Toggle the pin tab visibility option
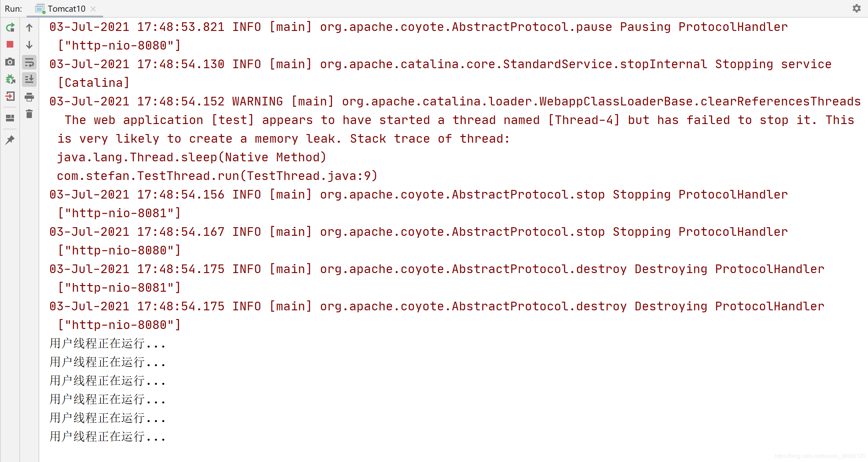 [x=11, y=140]
